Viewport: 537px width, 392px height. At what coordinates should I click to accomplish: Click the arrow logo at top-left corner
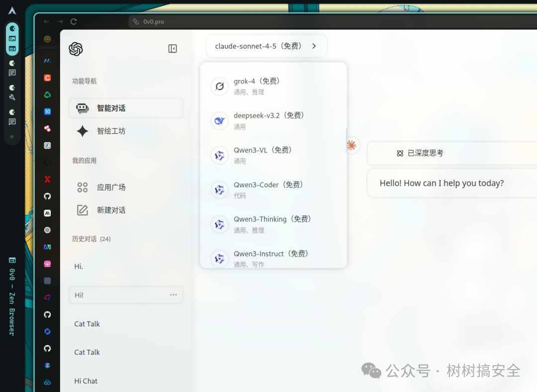[12, 10]
